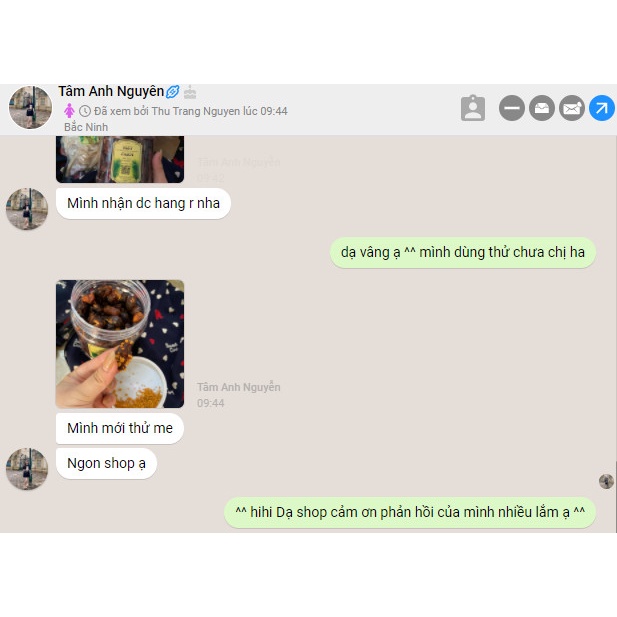Viewport: 617px width, 617px height.
Task: Click the blue link icon beside name
Action: (x=172, y=92)
